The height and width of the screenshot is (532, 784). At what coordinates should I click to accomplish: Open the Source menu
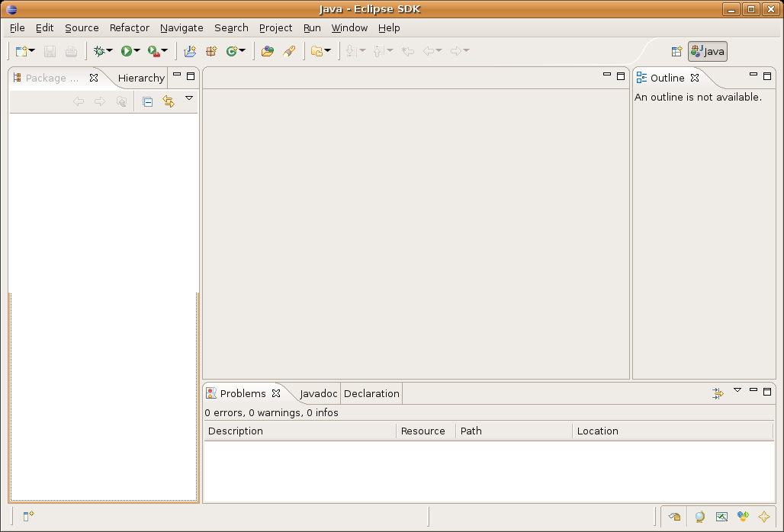coord(82,28)
